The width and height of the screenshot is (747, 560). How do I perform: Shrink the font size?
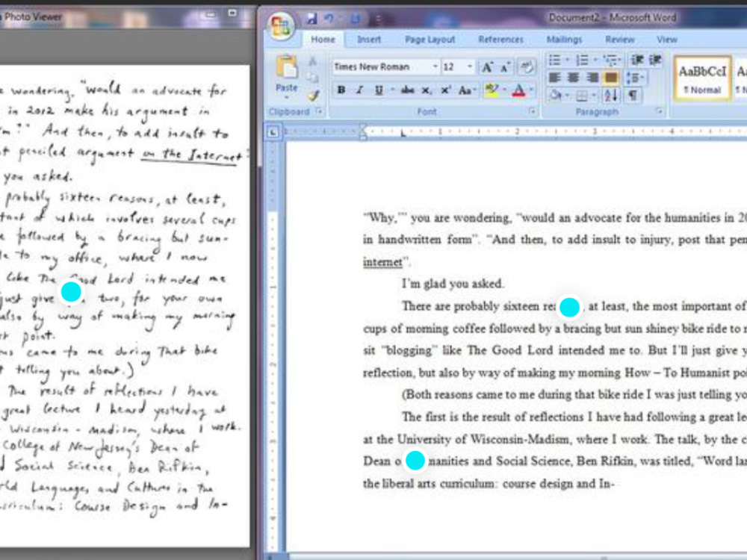tap(505, 67)
